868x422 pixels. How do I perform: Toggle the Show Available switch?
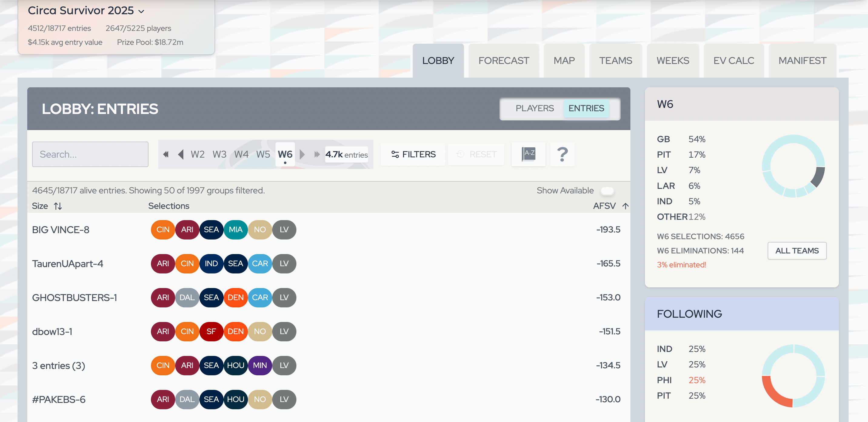pos(607,191)
